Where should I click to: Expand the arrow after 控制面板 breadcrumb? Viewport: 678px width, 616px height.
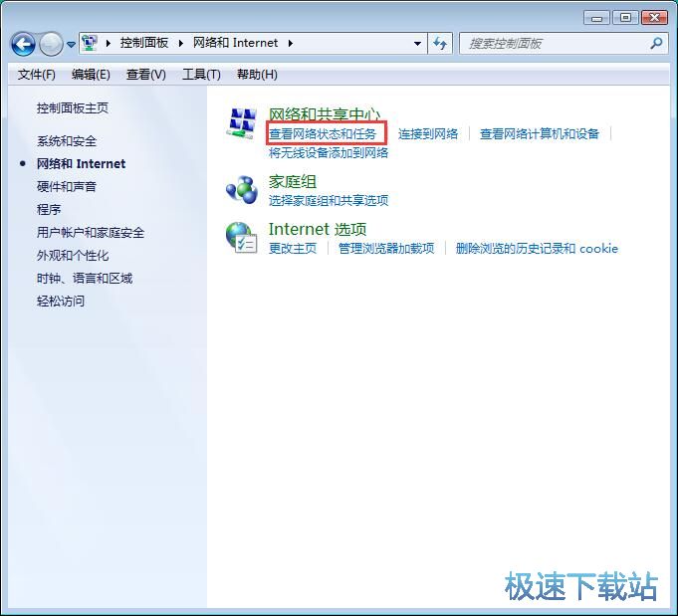pyautogui.click(x=181, y=43)
